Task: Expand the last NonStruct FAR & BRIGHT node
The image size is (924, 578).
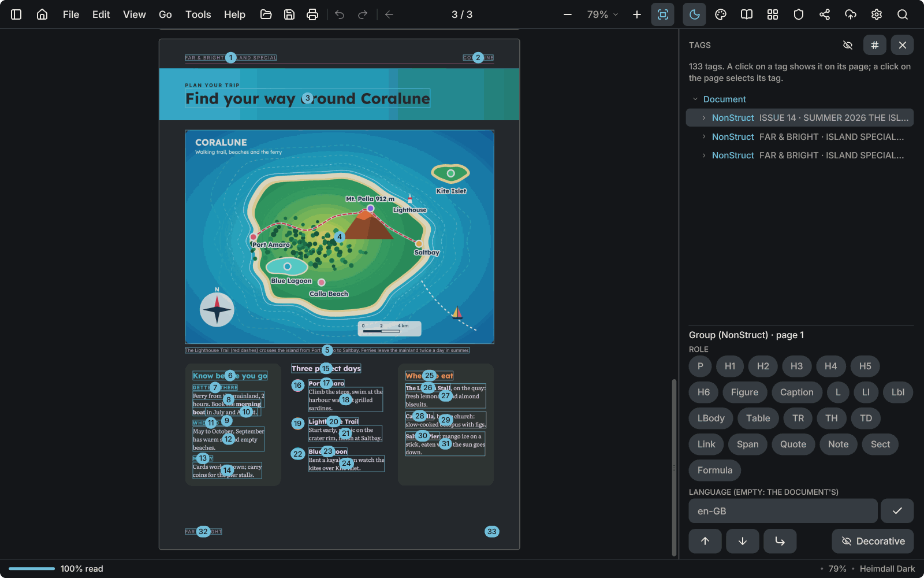Action: [704, 155]
